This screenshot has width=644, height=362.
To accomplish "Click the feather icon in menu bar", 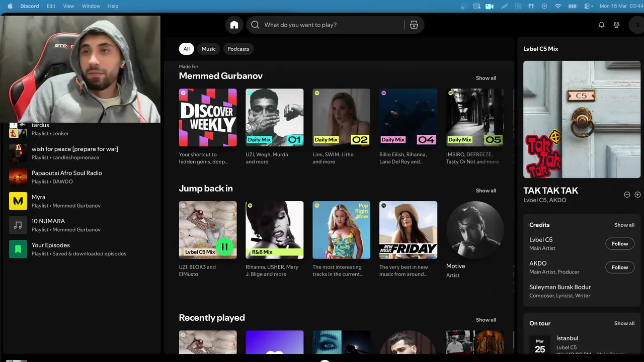I will (504, 6).
